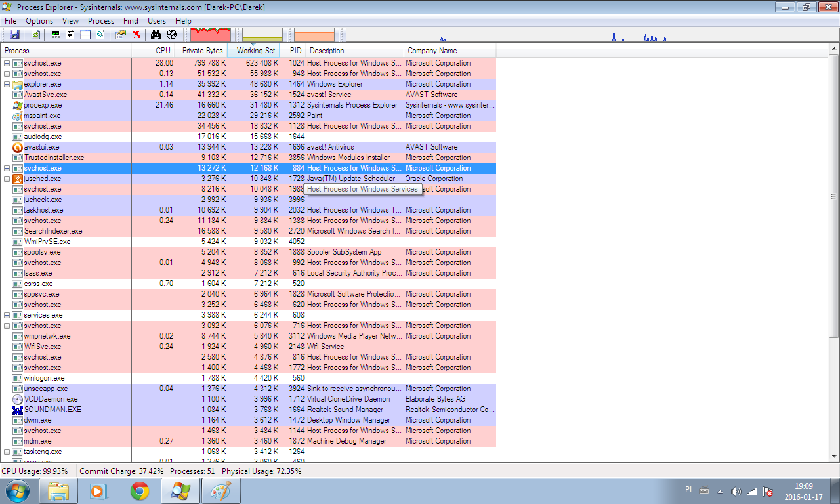Show hidden tray icons arrow
The image size is (840, 504).
click(x=720, y=491)
